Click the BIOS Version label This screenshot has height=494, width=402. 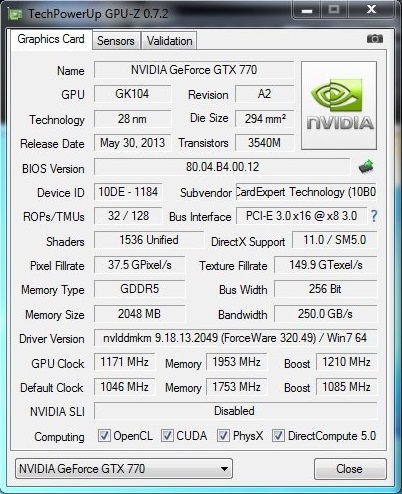pyautogui.click(x=53, y=169)
